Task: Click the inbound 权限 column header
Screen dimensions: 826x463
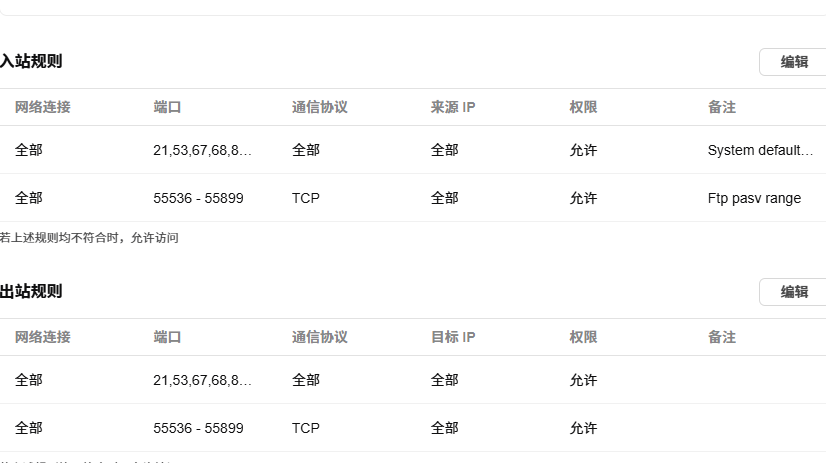Action: pos(583,107)
